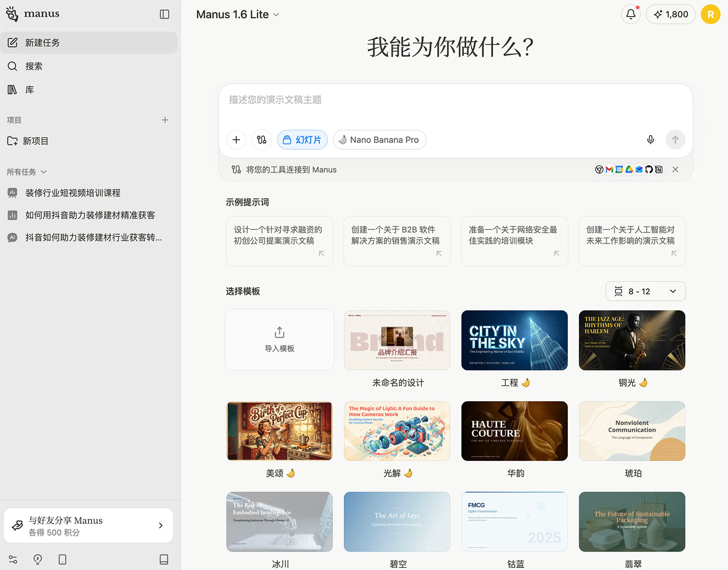728x570 pixels.
Task: Collapse the 所有任务 task list section
Action: click(44, 172)
